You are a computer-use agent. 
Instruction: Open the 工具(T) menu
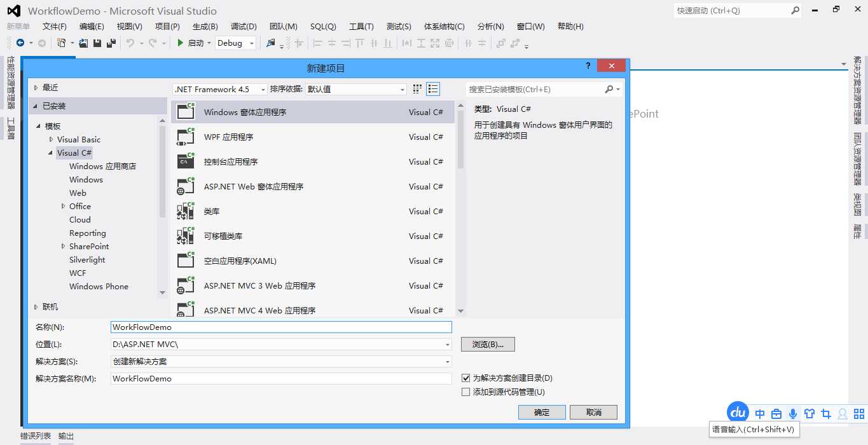361,26
